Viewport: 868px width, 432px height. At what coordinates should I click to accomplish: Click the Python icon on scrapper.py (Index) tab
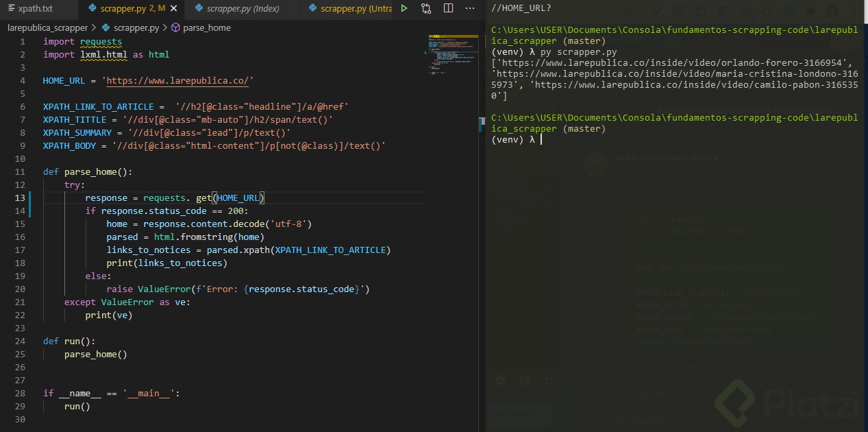click(199, 9)
